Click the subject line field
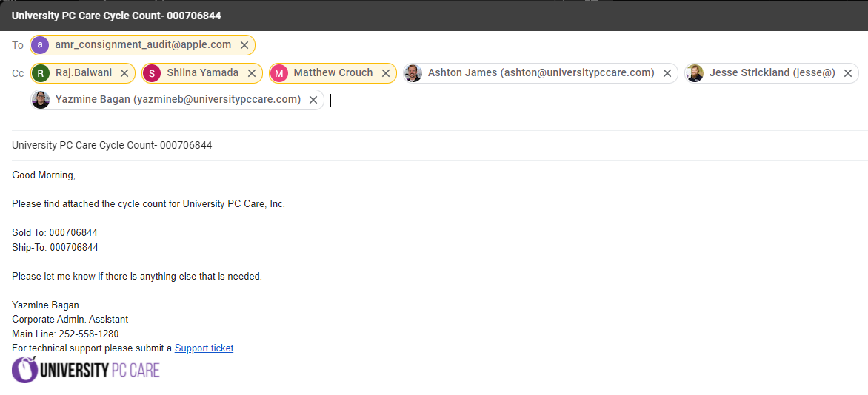This screenshot has width=868, height=395. (x=370, y=146)
